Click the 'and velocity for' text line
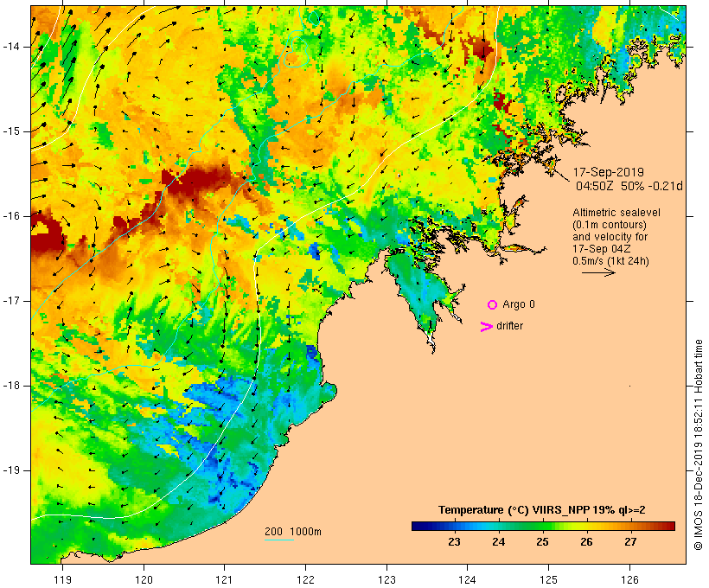 point(610,237)
